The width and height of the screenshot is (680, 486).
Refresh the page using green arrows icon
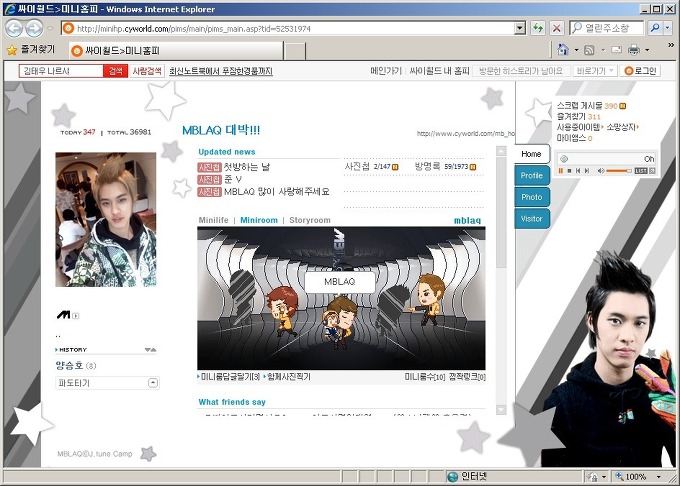pyautogui.click(x=538, y=29)
